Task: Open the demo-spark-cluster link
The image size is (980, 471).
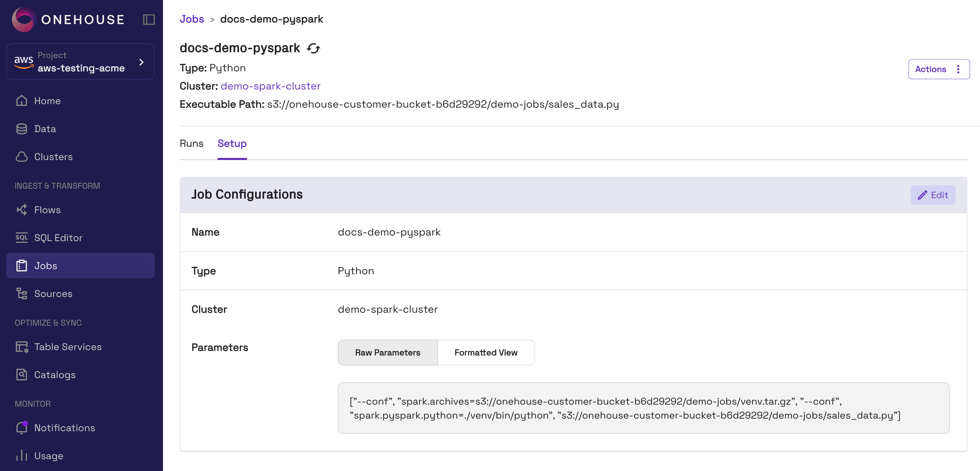Action: (x=270, y=86)
